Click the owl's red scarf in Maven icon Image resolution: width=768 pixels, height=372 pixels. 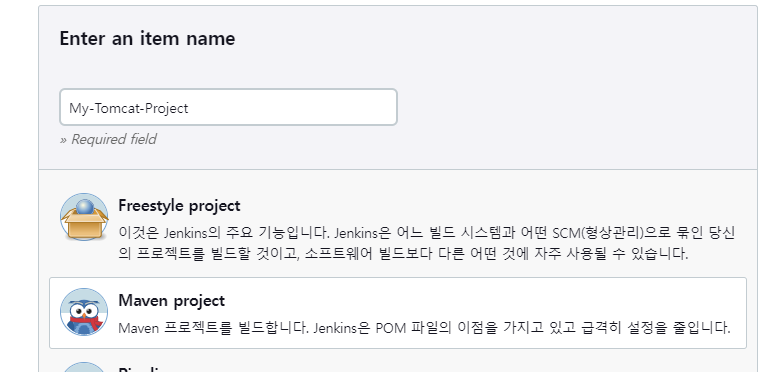(x=85, y=322)
